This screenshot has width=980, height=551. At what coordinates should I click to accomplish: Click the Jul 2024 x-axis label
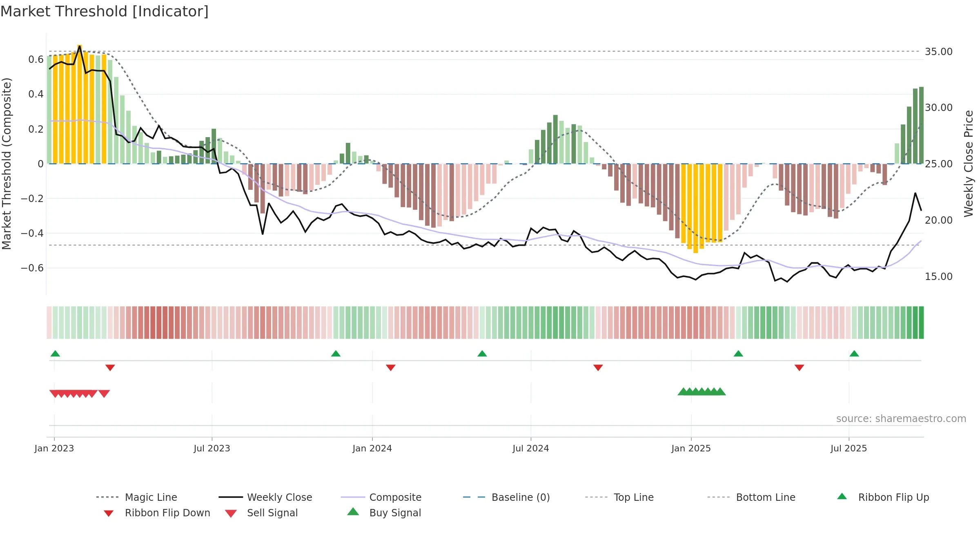531,448
